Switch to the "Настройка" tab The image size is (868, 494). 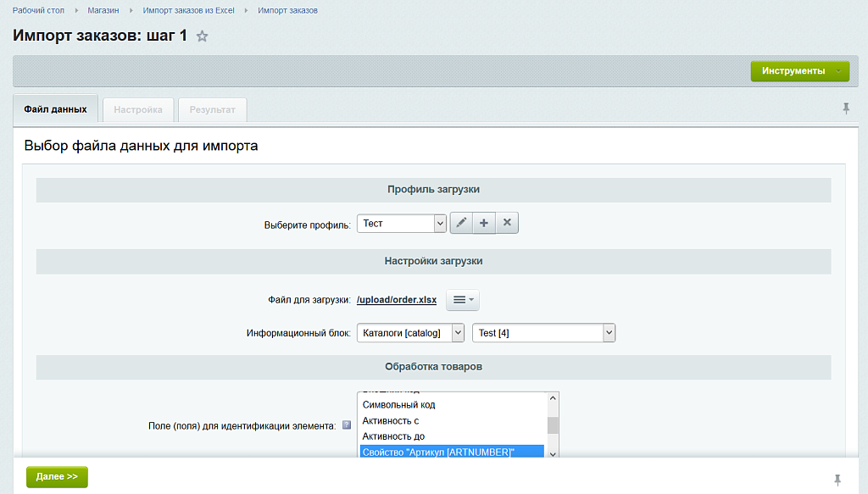pos(138,110)
